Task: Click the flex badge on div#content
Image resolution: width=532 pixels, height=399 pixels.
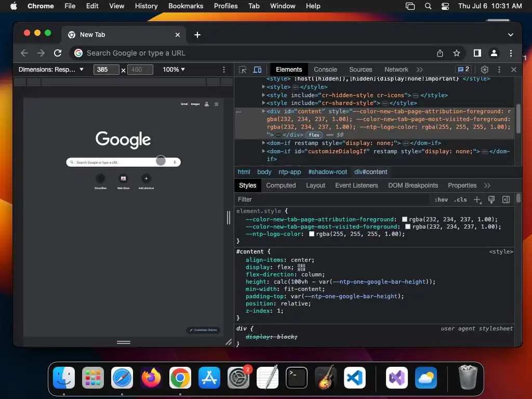Action: pos(314,135)
